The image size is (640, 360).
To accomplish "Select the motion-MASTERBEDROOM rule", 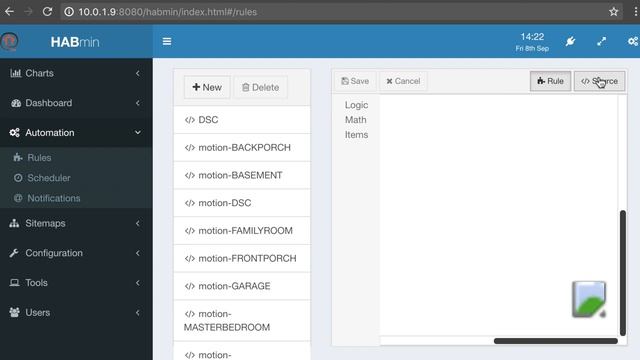I will (x=242, y=320).
